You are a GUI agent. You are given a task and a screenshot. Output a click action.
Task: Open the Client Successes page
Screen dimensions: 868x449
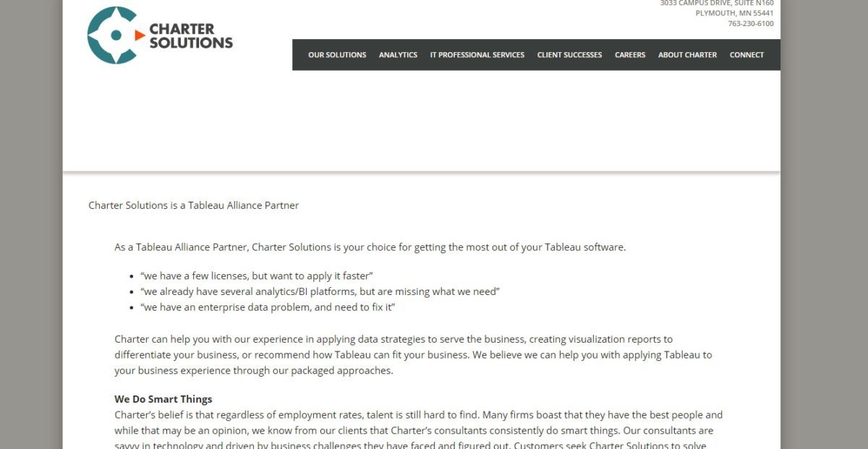[569, 55]
